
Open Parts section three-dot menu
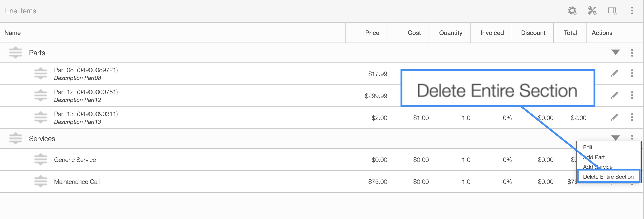pyautogui.click(x=632, y=53)
